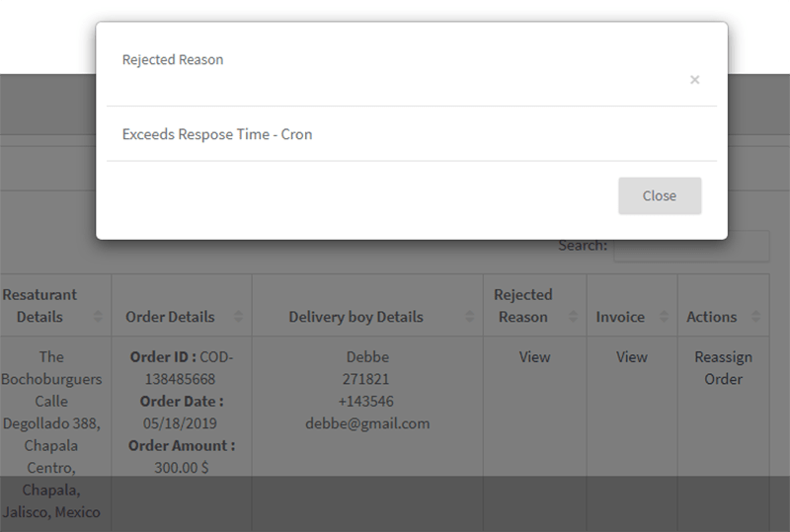Sort by Order Details column arrows
This screenshot has width=790, height=532.
(x=238, y=317)
